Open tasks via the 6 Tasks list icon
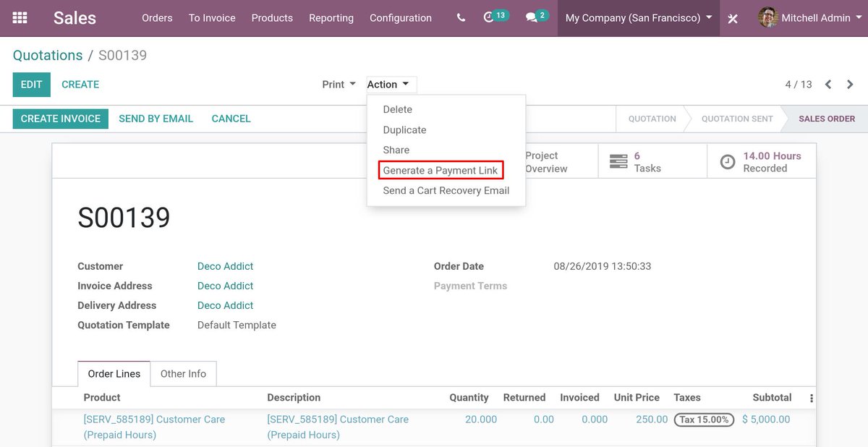 [x=618, y=161]
